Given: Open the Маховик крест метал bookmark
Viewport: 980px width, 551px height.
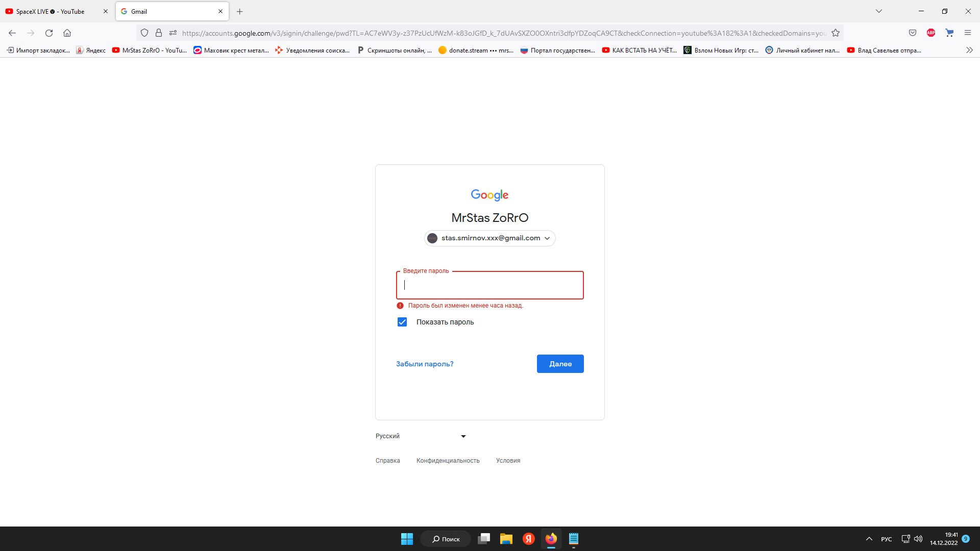Looking at the screenshot, I should pyautogui.click(x=231, y=50).
